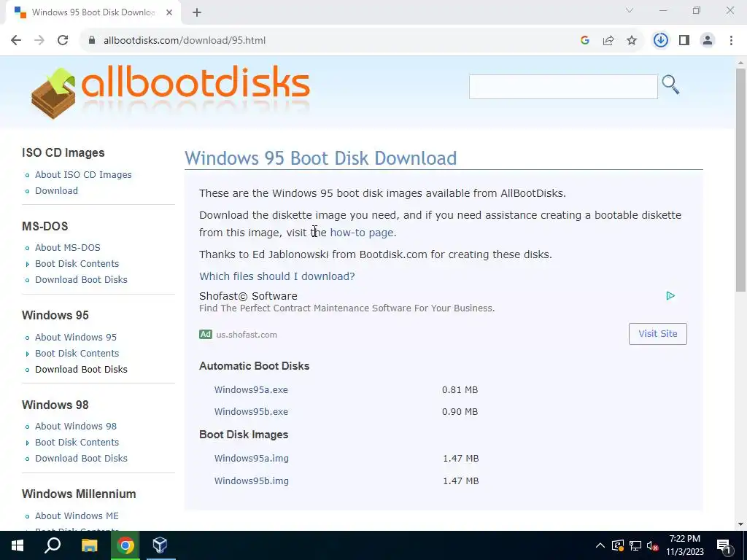747x560 pixels.
Task: Open About Windows ME link
Action: point(77,516)
